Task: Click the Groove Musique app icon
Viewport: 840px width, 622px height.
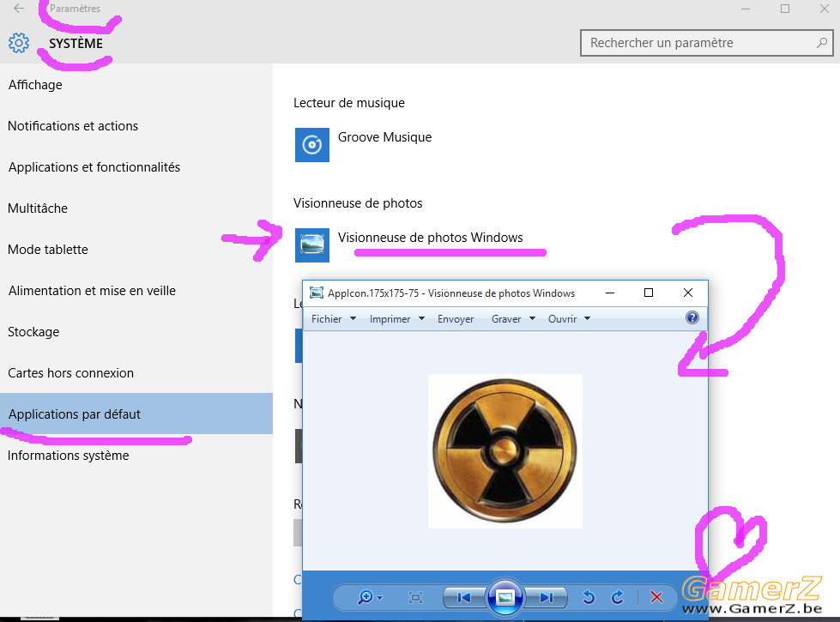Action: coord(311,145)
